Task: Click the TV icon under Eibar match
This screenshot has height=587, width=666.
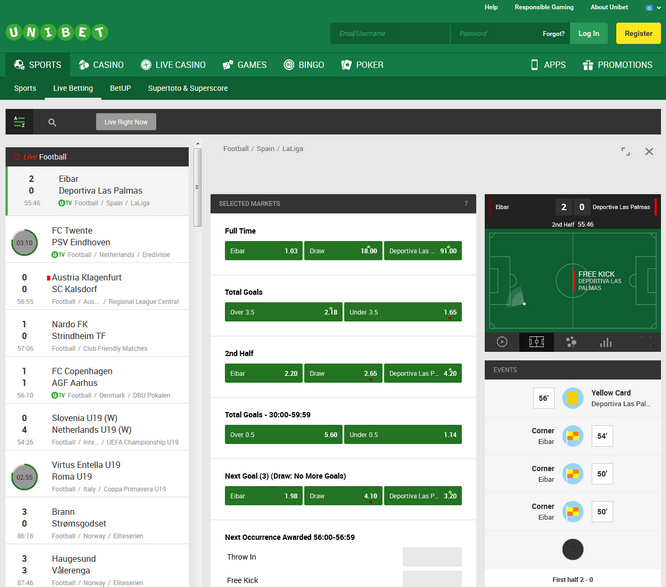Action: 65,203
